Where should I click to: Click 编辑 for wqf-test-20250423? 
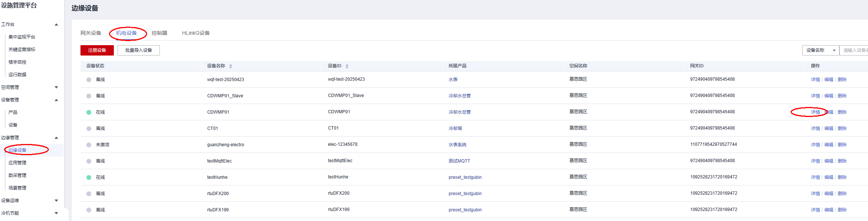[x=829, y=80]
